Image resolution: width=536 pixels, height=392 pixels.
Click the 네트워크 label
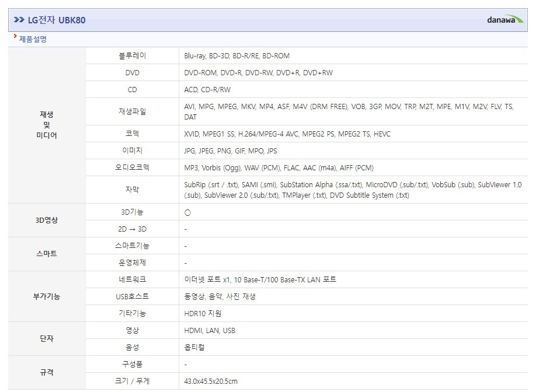click(133, 279)
